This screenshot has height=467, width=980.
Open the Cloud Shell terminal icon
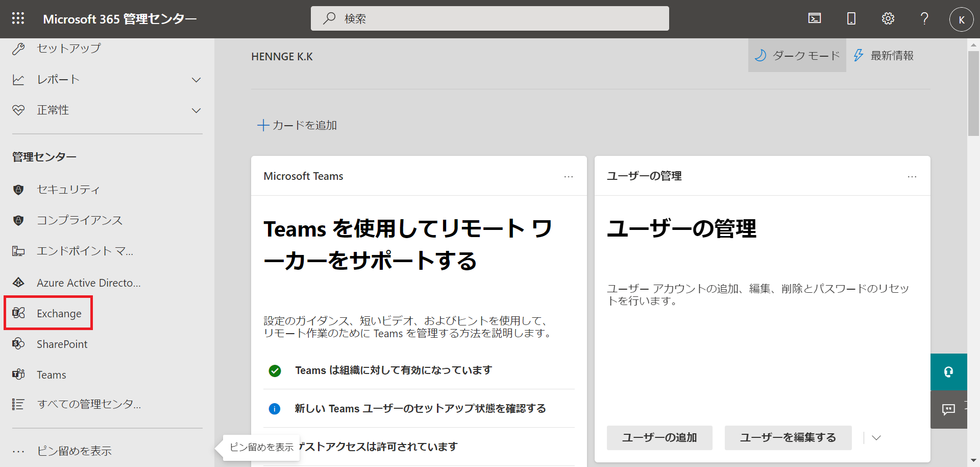[x=815, y=19]
